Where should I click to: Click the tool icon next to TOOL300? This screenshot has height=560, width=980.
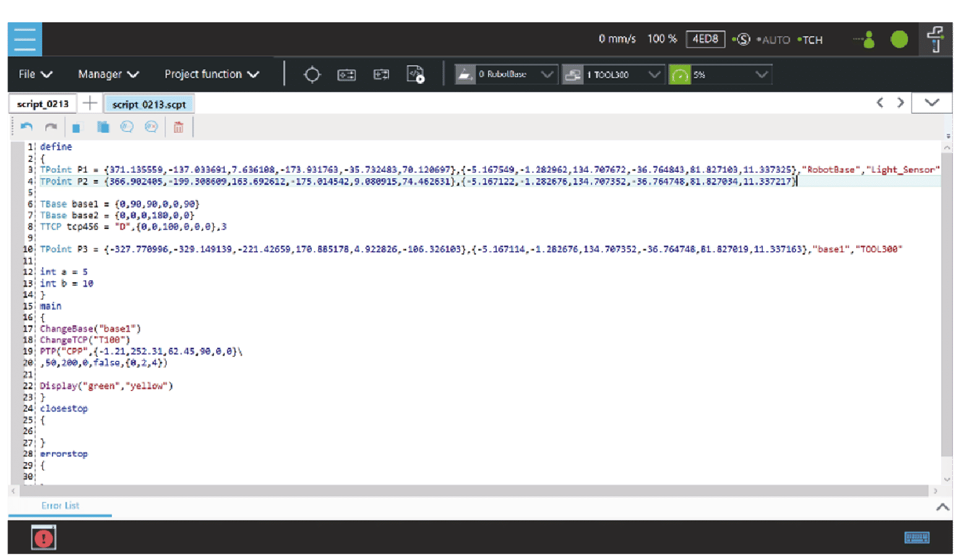click(573, 75)
